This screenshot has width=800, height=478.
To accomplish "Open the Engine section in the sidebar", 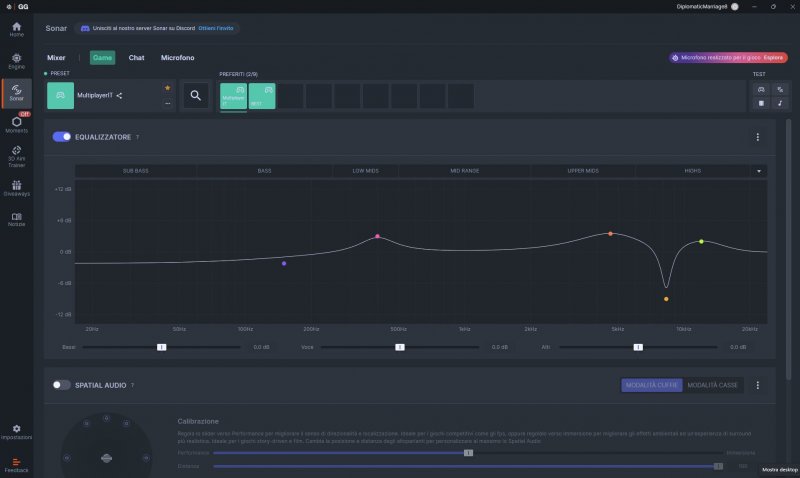I will (x=16, y=60).
